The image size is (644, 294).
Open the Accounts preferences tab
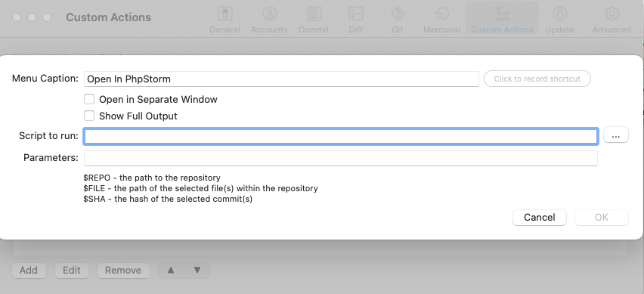pos(269,20)
